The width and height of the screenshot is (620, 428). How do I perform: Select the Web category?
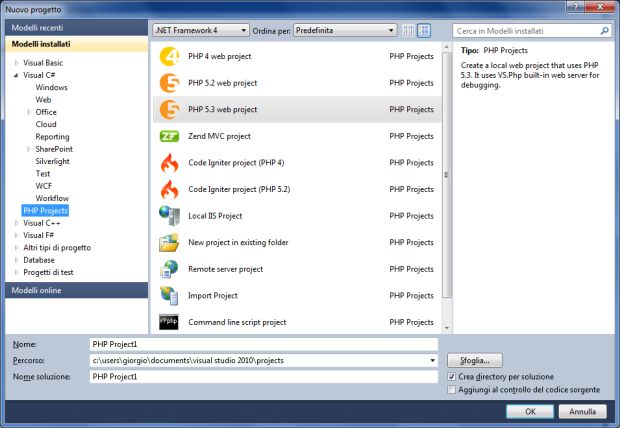tap(43, 100)
